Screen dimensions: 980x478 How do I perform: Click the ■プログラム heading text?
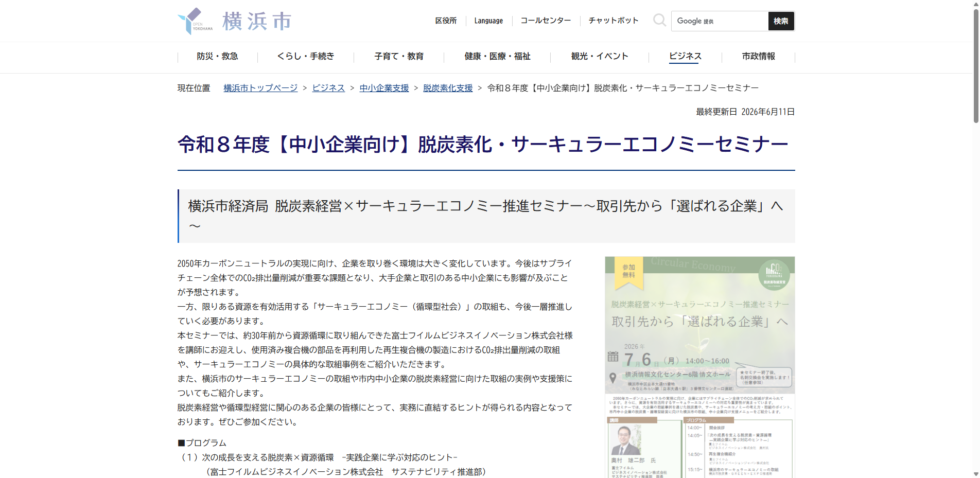[x=202, y=443]
